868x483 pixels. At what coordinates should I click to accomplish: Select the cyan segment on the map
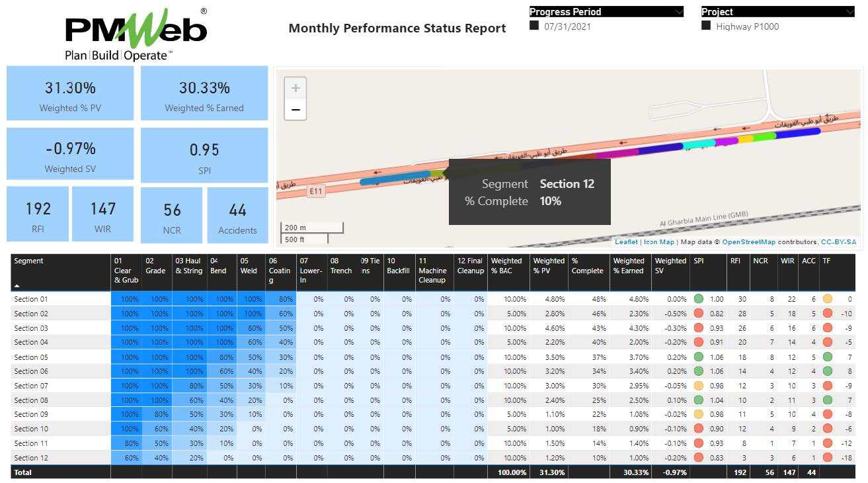click(x=699, y=143)
